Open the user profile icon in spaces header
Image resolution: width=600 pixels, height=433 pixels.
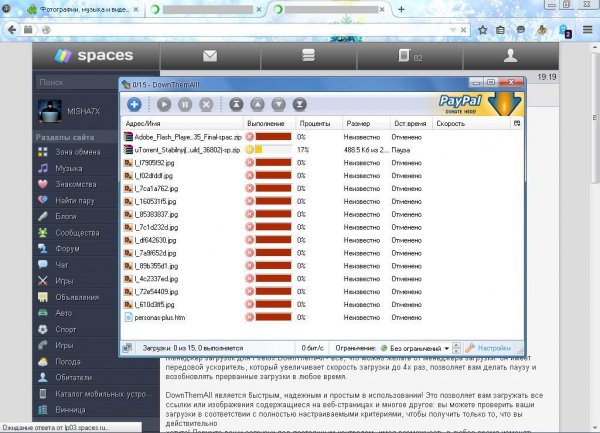click(x=510, y=56)
